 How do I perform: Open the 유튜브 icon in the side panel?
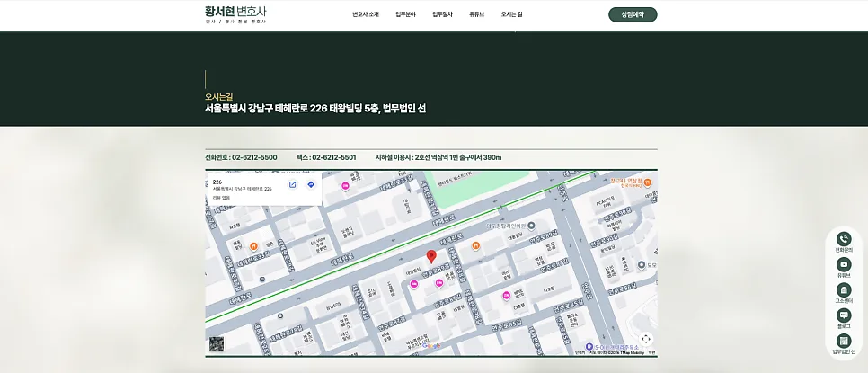tap(844, 265)
